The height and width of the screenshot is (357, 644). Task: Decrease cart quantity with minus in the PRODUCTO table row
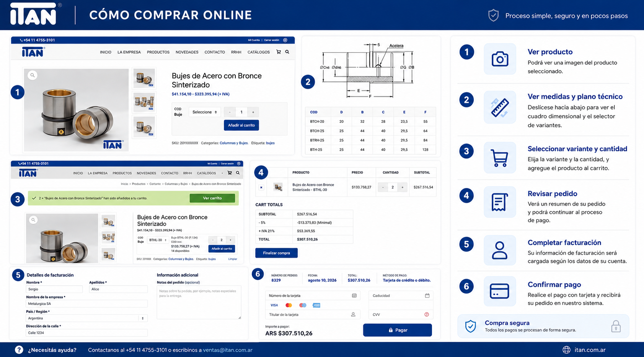click(383, 187)
